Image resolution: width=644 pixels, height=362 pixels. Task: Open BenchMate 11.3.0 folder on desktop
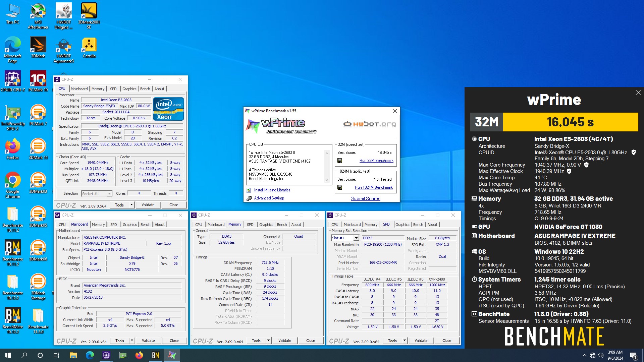38,320
